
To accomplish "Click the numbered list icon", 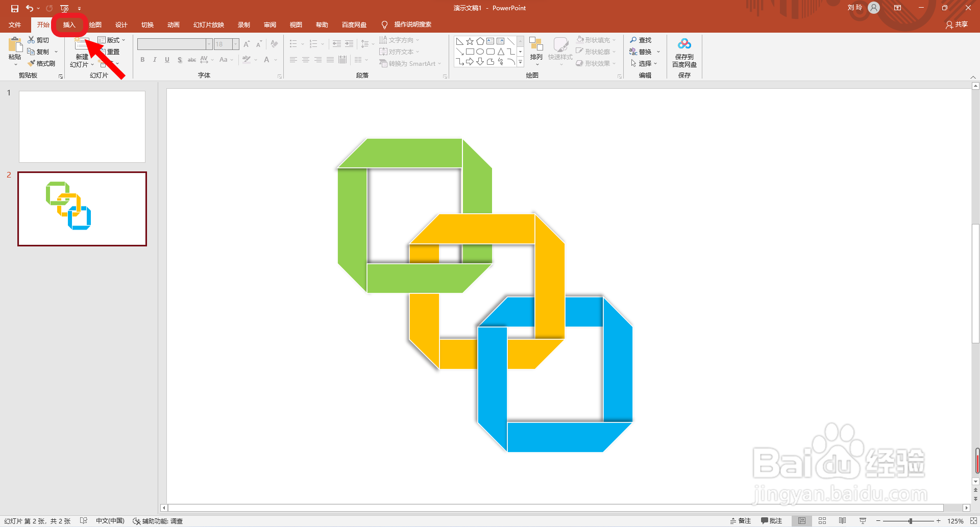I will point(313,44).
